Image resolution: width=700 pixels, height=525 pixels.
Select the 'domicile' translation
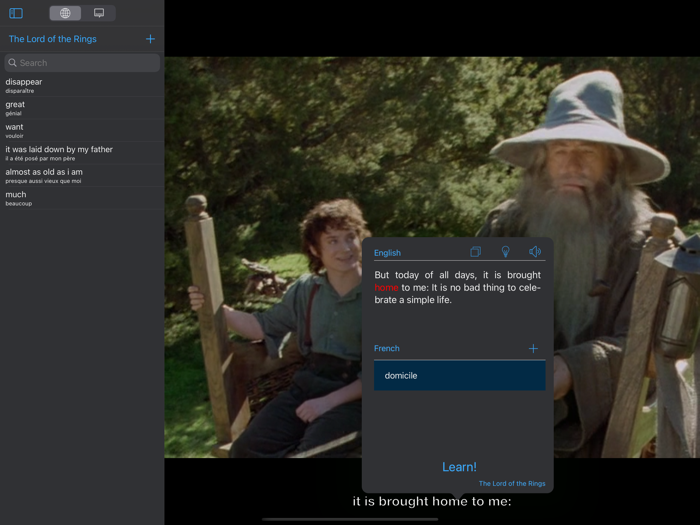pyautogui.click(x=459, y=376)
